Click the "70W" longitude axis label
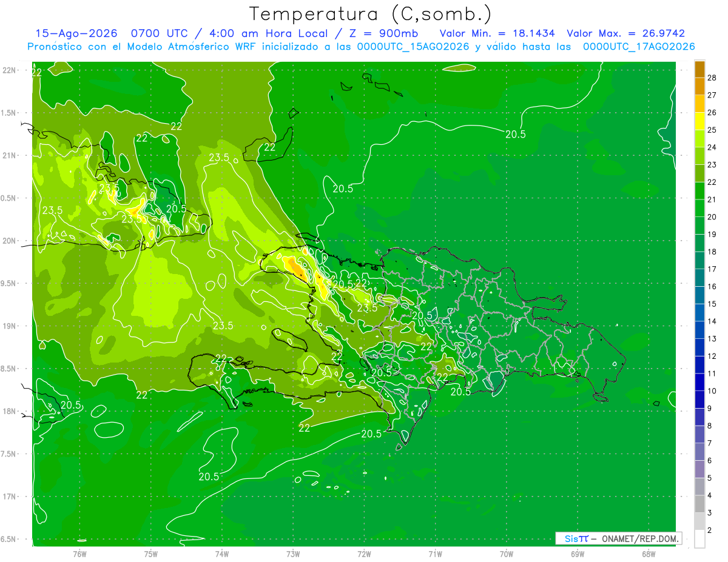Image resolution: width=728 pixels, height=562 pixels. click(x=507, y=554)
